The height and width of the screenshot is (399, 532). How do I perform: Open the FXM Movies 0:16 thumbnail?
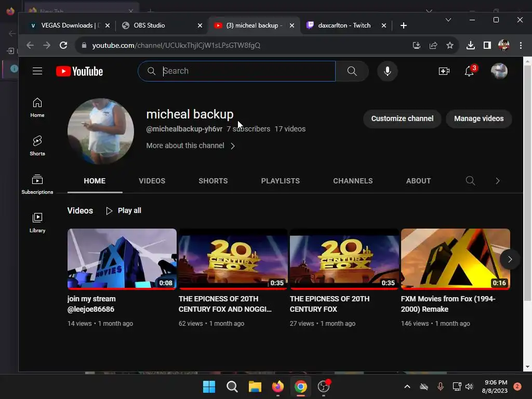click(455, 259)
